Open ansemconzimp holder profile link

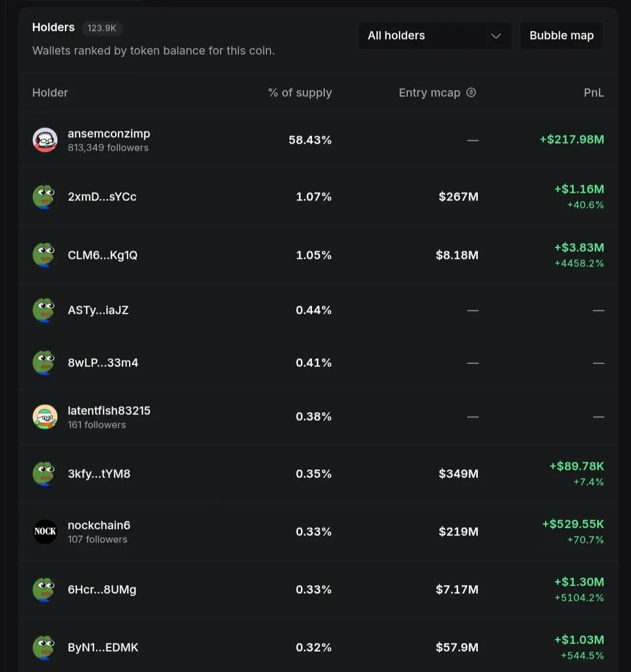tap(109, 134)
